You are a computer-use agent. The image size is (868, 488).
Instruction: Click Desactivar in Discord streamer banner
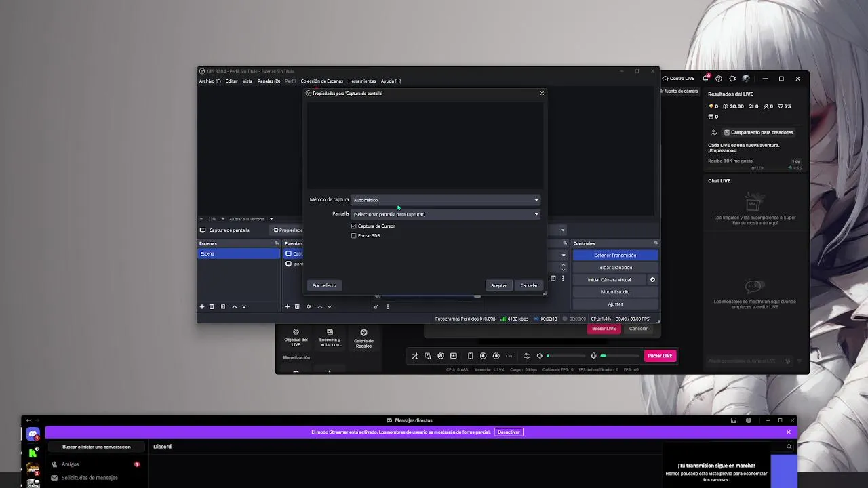[x=509, y=432]
